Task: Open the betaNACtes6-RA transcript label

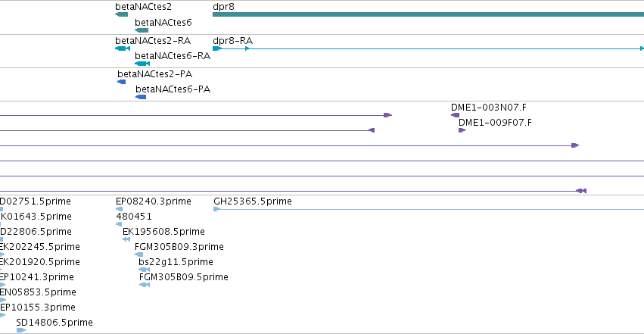Action: pyautogui.click(x=173, y=56)
